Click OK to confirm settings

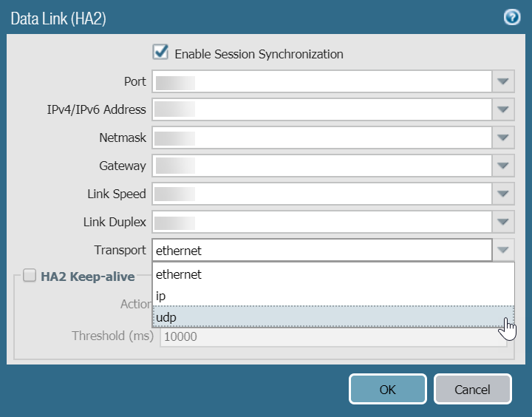388,389
